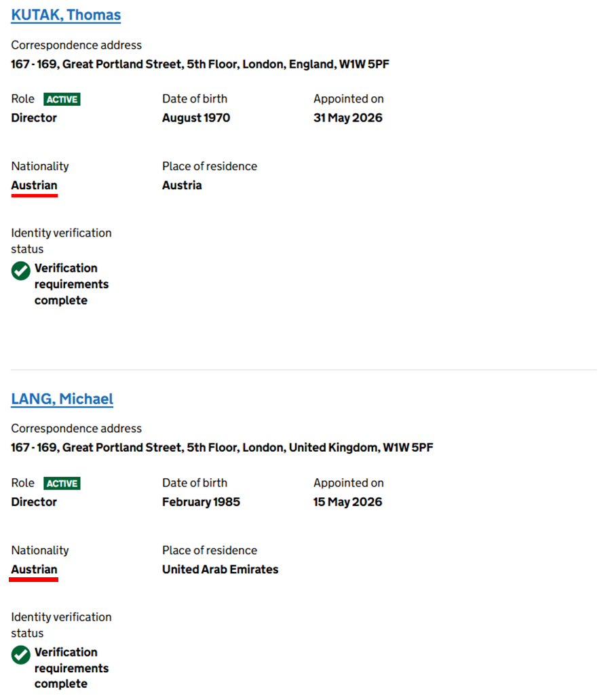Viewport: 610px width, 700px height.
Task: Click the ACTIVE badge beside Thomas Kutak's role
Action: (x=62, y=99)
